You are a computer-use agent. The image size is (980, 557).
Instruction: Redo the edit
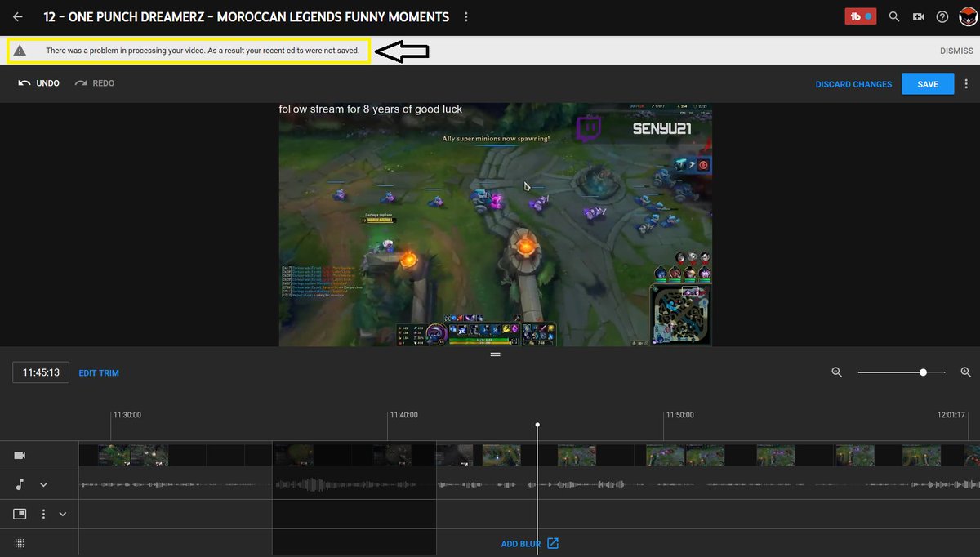[94, 83]
